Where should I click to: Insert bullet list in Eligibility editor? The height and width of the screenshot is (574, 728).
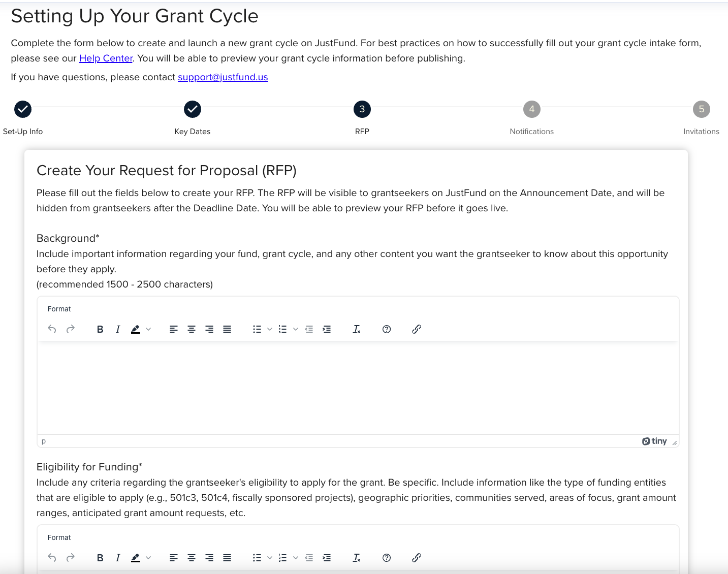(257, 558)
